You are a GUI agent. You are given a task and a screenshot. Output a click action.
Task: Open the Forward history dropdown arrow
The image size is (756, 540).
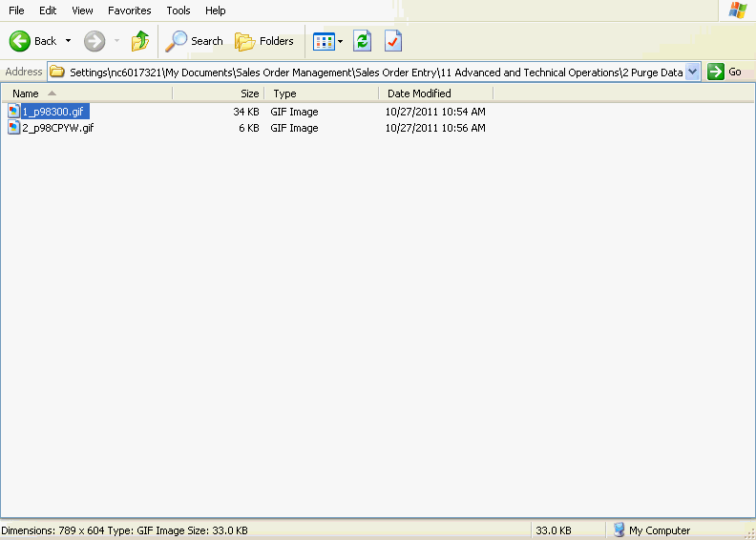click(116, 41)
